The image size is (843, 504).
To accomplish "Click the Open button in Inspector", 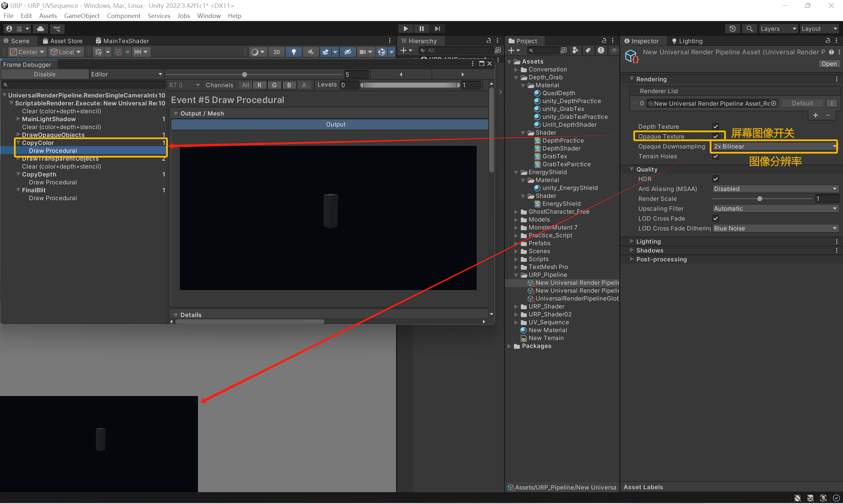I will [829, 64].
